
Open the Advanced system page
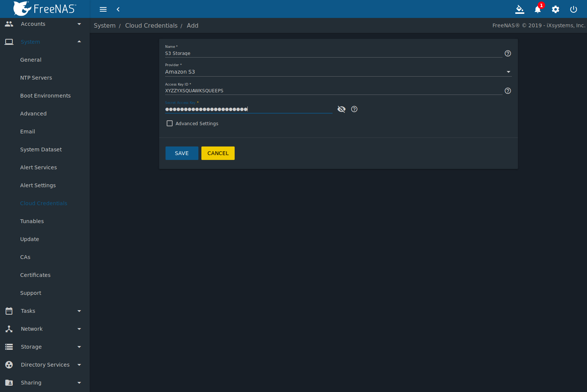coord(33,114)
